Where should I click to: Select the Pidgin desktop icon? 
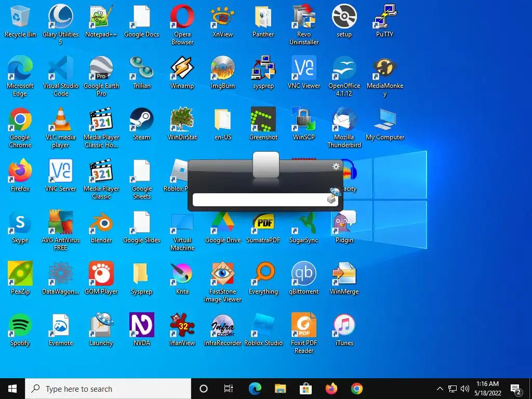click(x=344, y=227)
